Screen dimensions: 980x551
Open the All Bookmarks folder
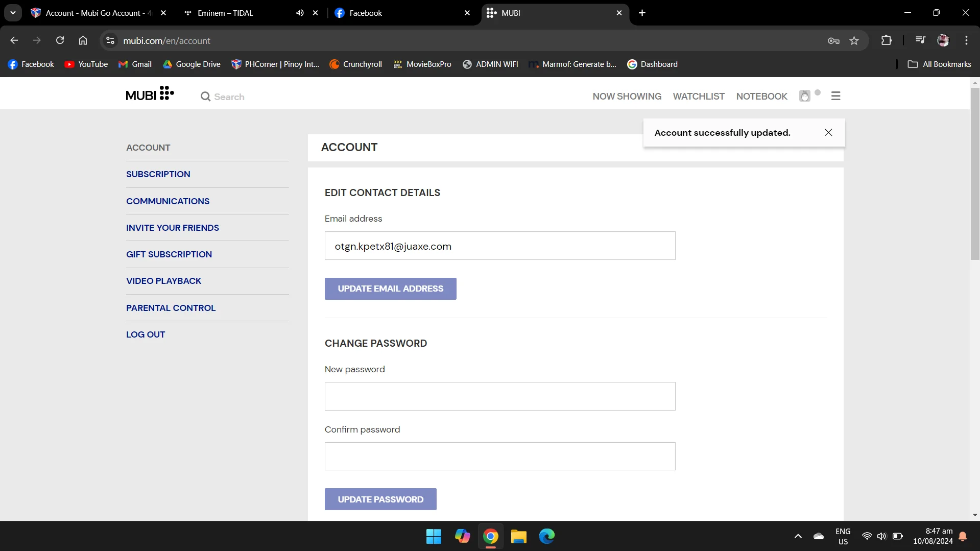[939, 64]
